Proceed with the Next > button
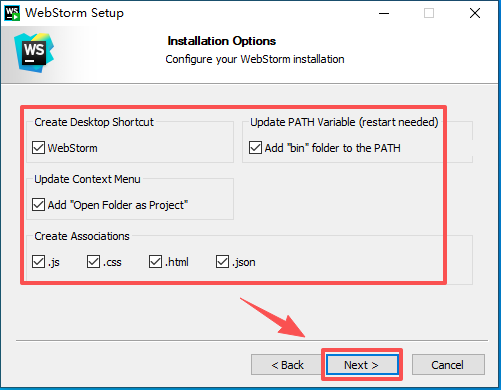Screen dimensions: 501x390 pos(362,365)
